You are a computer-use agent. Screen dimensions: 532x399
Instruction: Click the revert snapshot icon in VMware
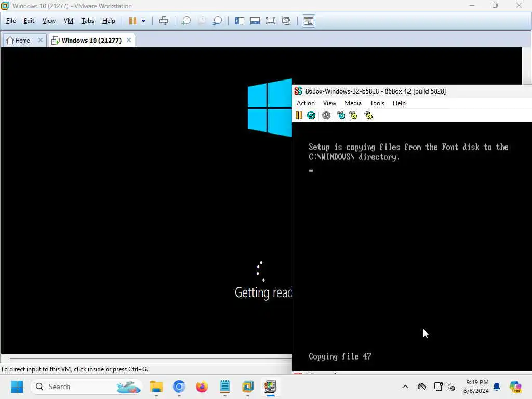click(202, 21)
